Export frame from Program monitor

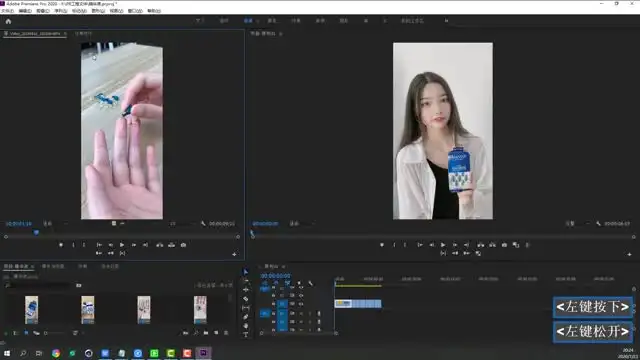pos(504,245)
